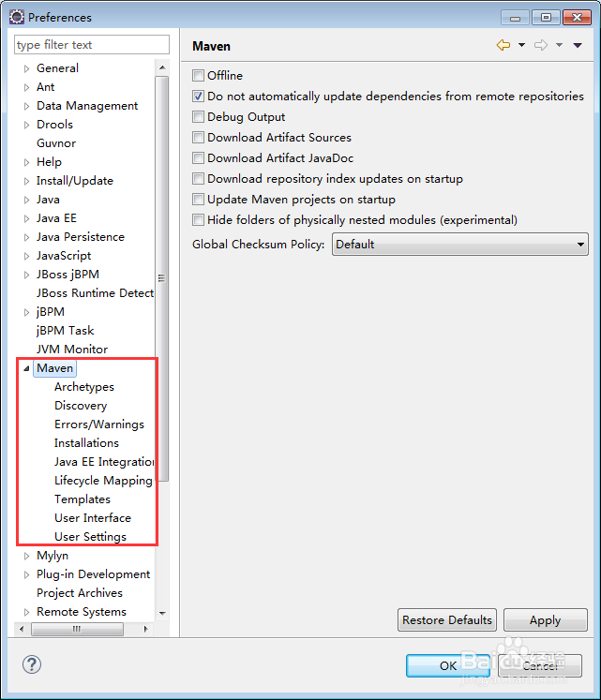The width and height of the screenshot is (601, 700).
Task: Click the horizontal scroll right arrow
Action: [145, 629]
